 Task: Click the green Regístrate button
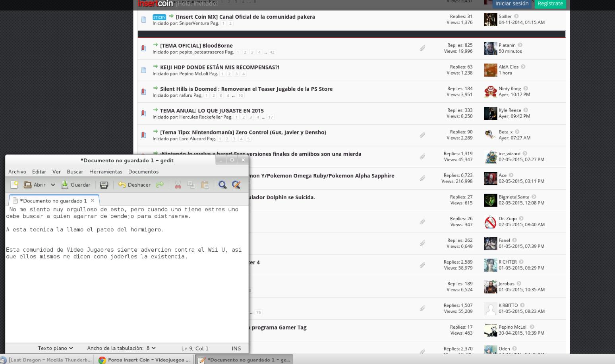[x=550, y=4]
